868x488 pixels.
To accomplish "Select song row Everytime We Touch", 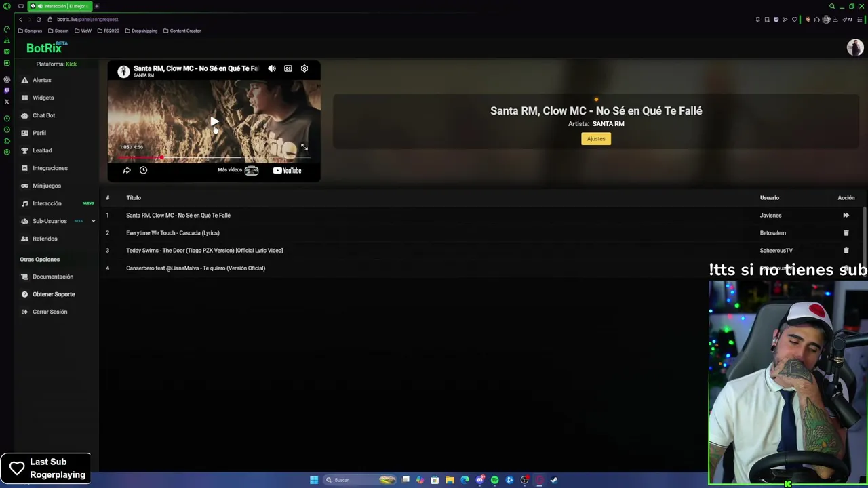I will point(481,233).
